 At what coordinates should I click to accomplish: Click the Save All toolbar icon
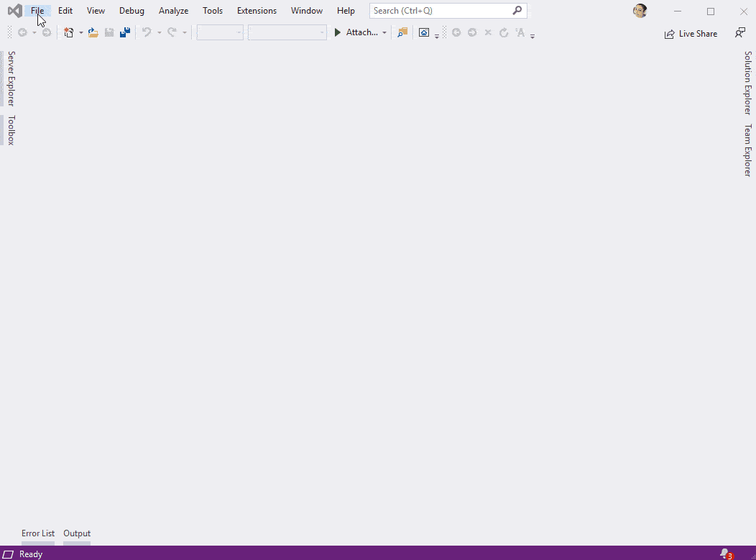[x=125, y=32]
